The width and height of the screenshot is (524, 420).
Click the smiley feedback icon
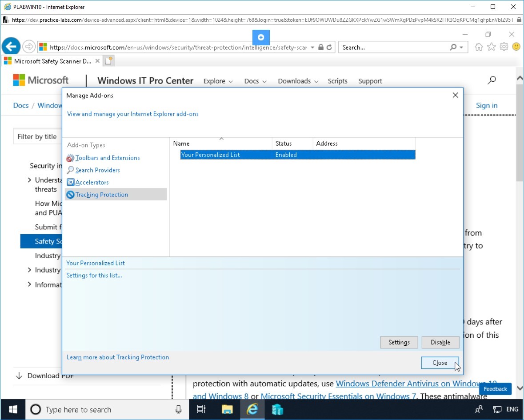pyautogui.click(x=516, y=47)
